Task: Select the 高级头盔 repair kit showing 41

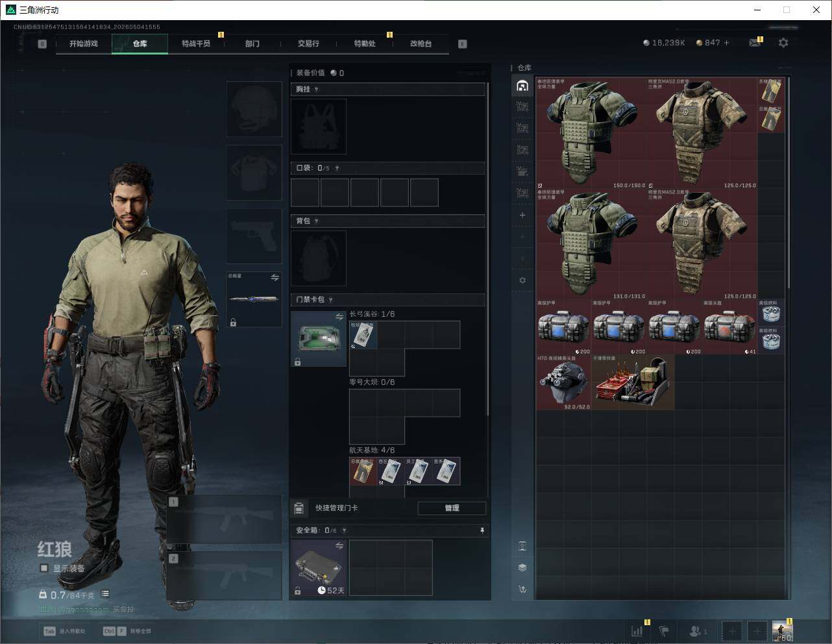Action: (730, 327)
